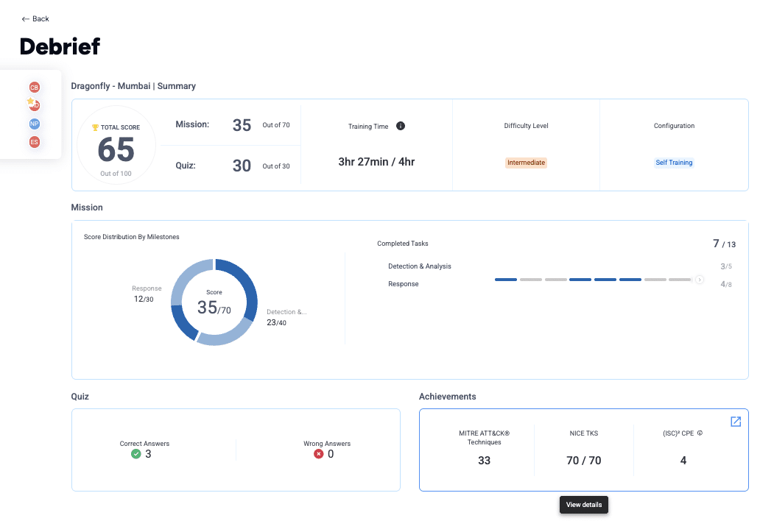Select the CB participant avatar

(34, 88)
